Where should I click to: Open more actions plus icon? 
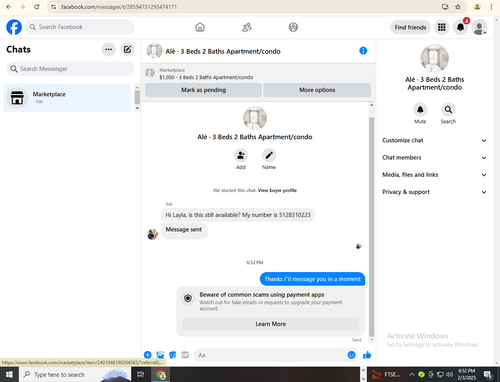click(x=148, y=355)
